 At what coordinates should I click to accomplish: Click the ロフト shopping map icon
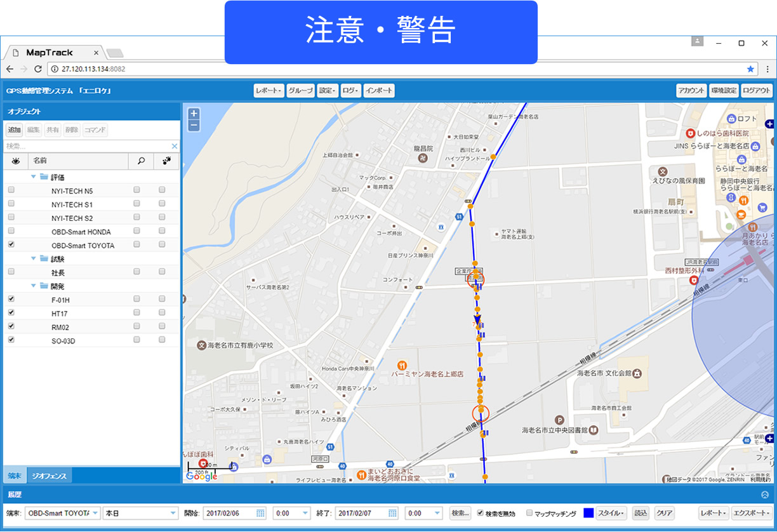(731, 118)
